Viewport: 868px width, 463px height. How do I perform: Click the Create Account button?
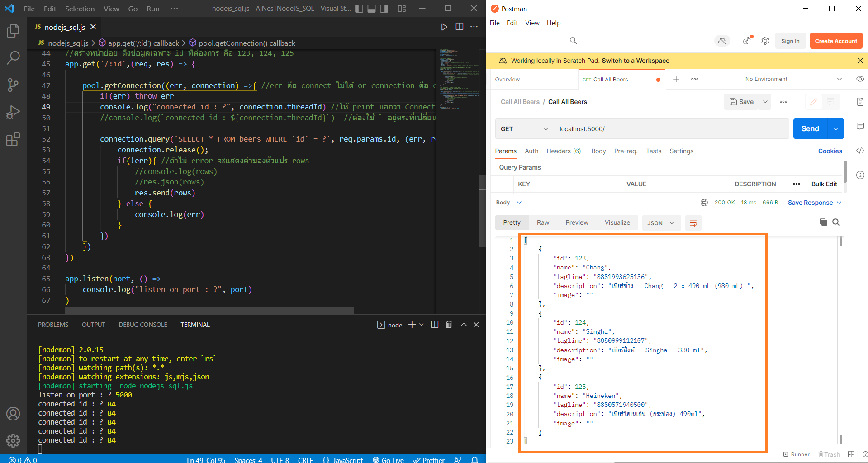[835, 41]
